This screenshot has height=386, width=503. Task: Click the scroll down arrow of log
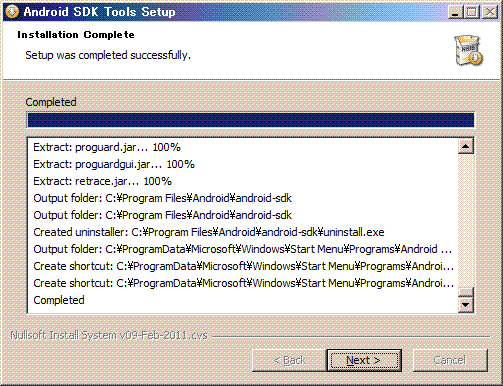pos(466,304)
